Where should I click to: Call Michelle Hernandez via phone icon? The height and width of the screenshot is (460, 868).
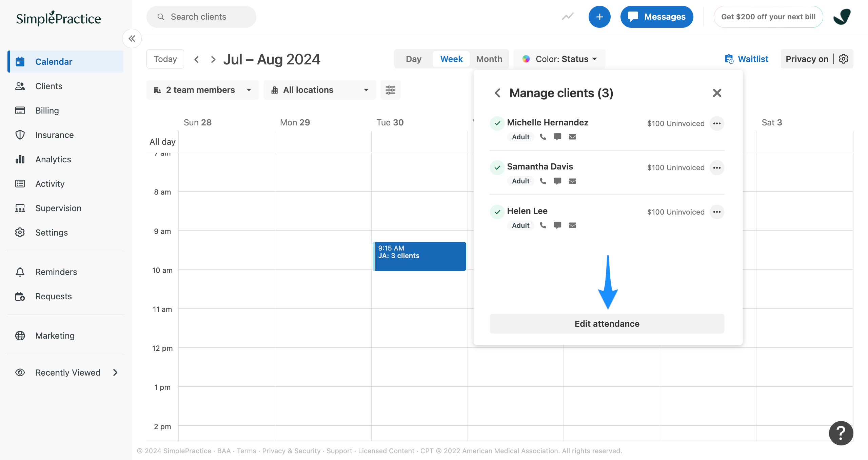tap(543, 137)
